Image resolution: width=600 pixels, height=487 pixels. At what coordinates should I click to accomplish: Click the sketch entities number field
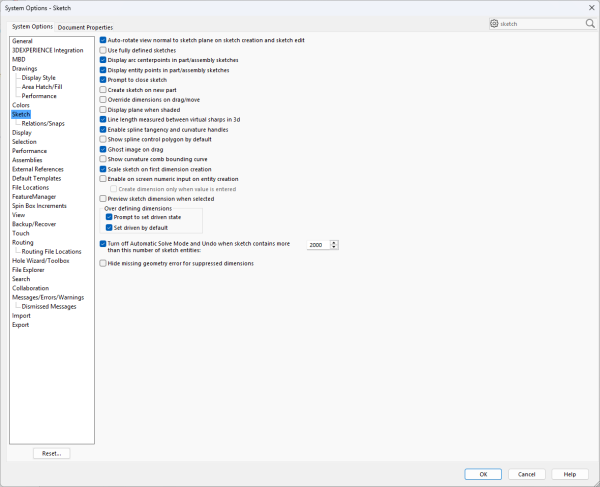(317, 244)
